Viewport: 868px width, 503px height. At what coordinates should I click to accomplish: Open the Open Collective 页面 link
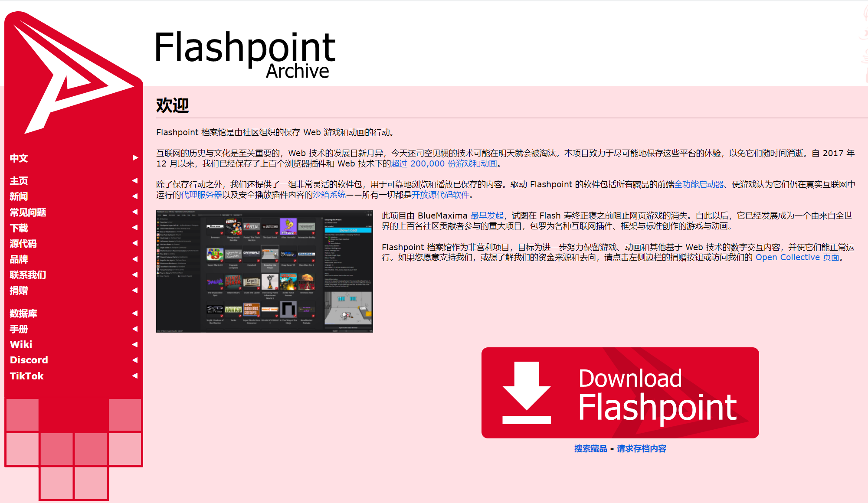click(797, 257)
